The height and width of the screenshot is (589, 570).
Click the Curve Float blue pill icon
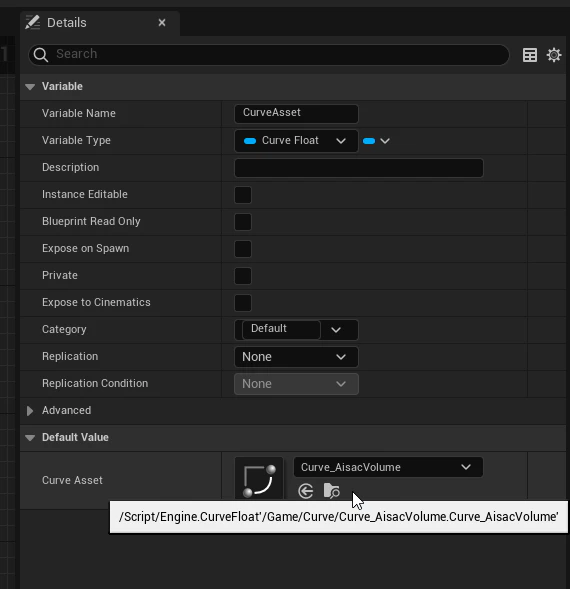[x=250, y=141]
